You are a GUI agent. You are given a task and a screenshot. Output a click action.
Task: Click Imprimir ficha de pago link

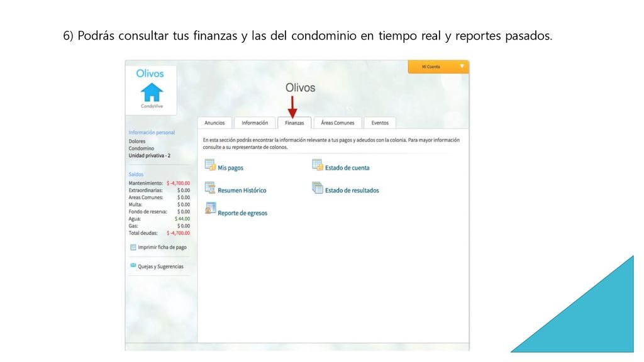(162, 248)
